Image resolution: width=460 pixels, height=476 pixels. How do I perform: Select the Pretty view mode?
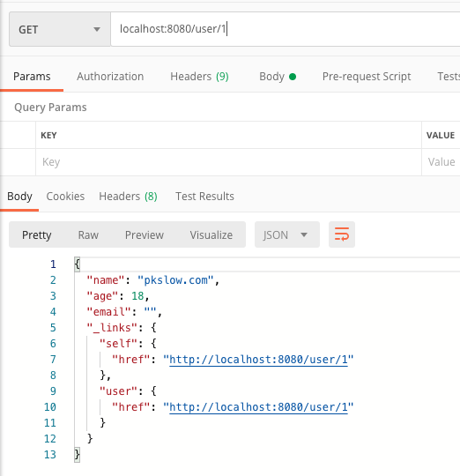36,235
